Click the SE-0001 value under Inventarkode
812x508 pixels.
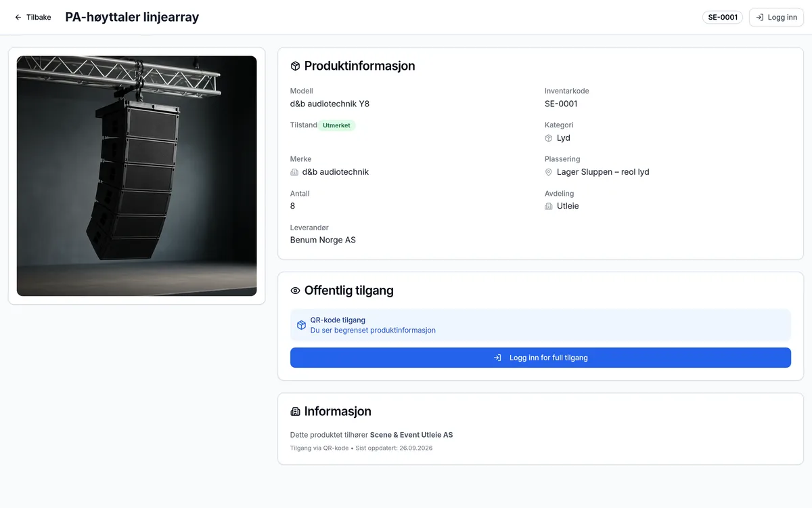click(561, 104)
